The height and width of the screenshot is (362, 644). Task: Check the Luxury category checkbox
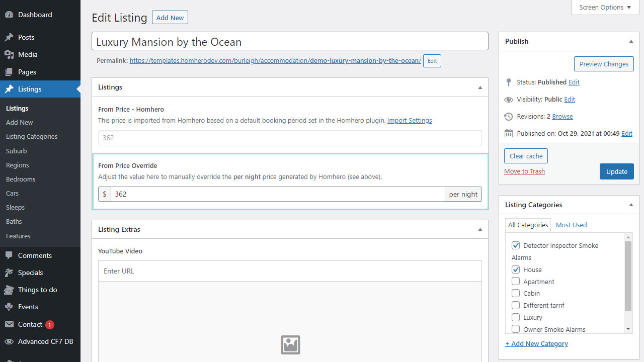516,318
